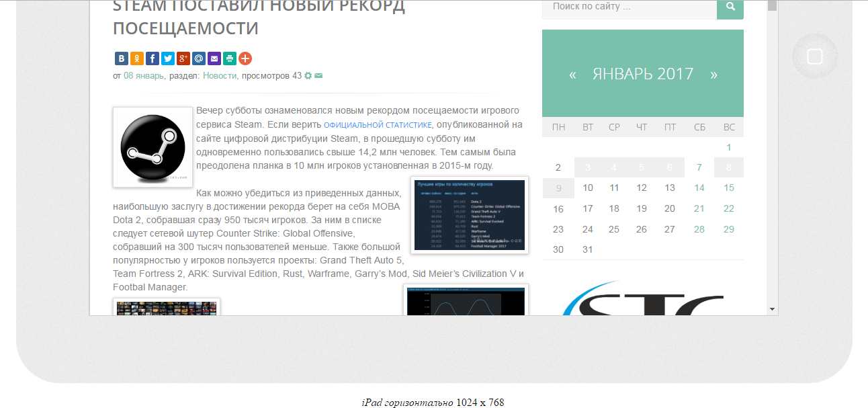The height and width of the screenshot is (408, 868).
Task: Share the article on Facebook
Action: [x=153, y=58]
